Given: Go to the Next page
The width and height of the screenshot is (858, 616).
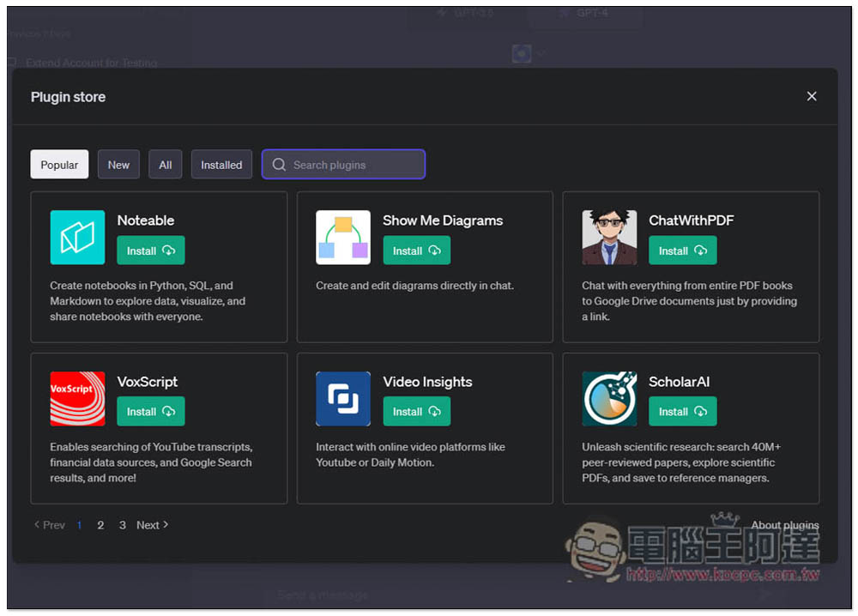Looking at the screenshot, I should (152, 525).
